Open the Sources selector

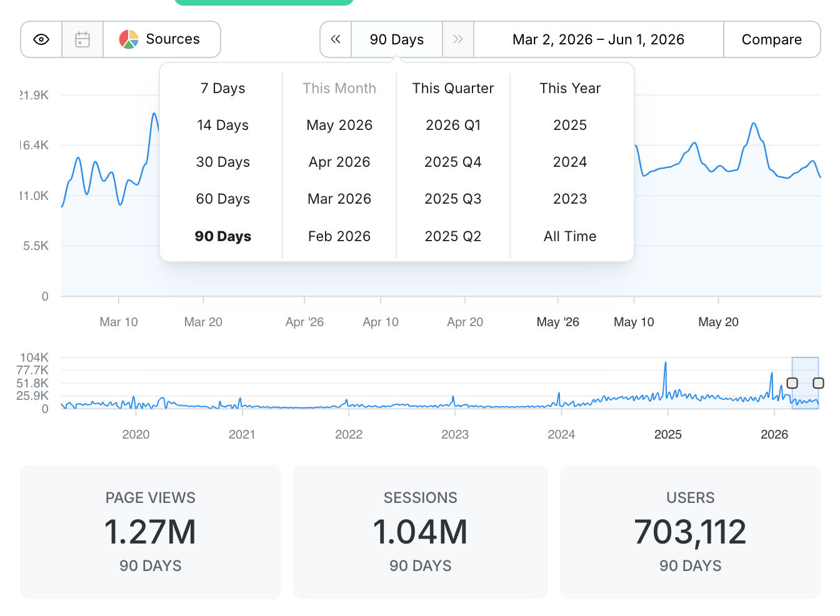(162, 39)
